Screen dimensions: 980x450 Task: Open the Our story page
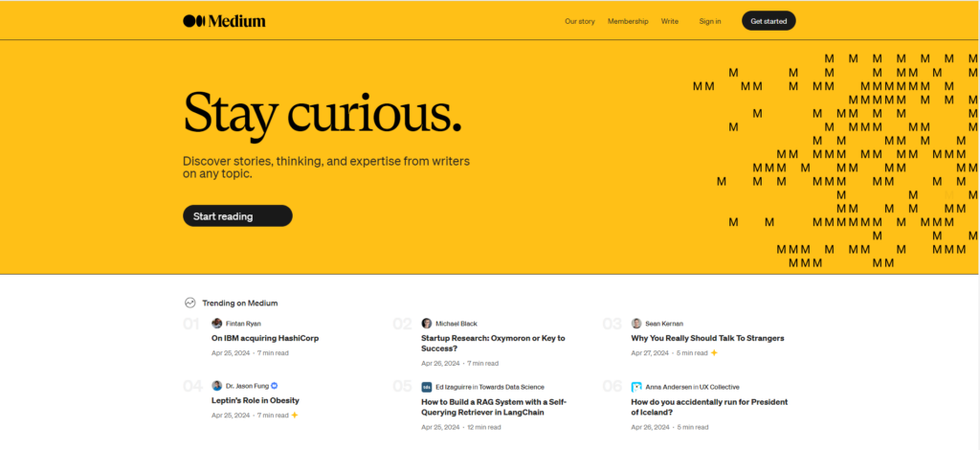579,21
